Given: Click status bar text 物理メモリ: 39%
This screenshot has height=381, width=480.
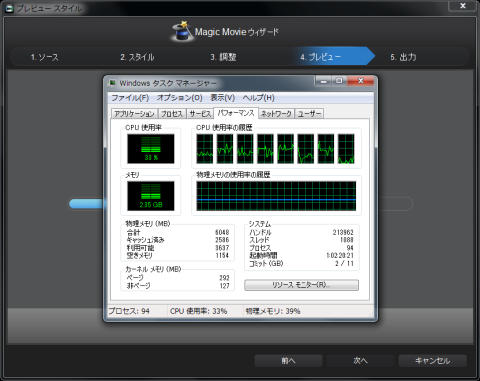Looking at the screenshot, I should point(273,311).
